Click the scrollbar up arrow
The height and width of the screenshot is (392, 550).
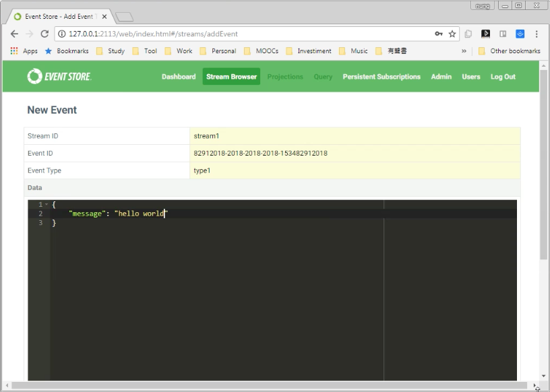(544, 65)
